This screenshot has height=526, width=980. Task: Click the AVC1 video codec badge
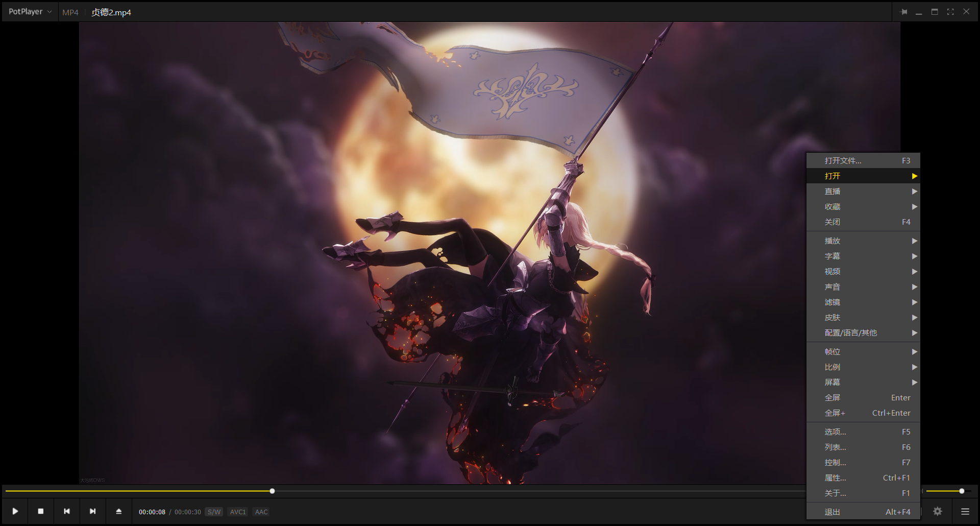238,512
